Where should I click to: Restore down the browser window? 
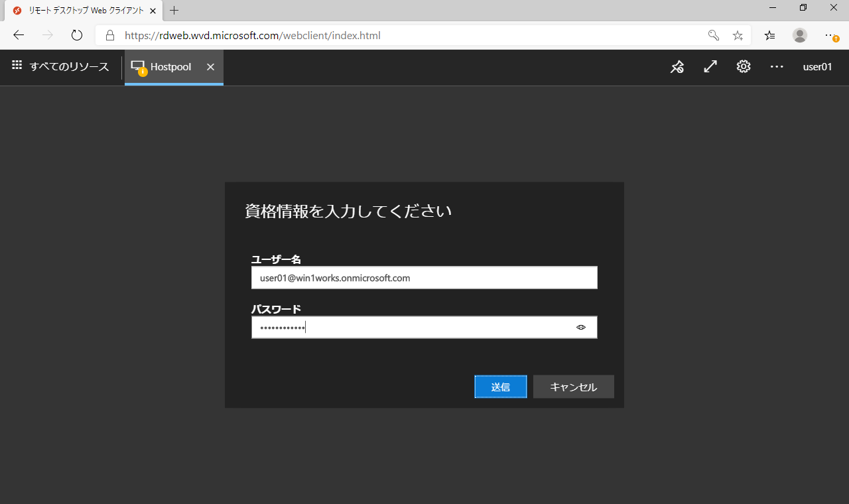pos(803,7)
